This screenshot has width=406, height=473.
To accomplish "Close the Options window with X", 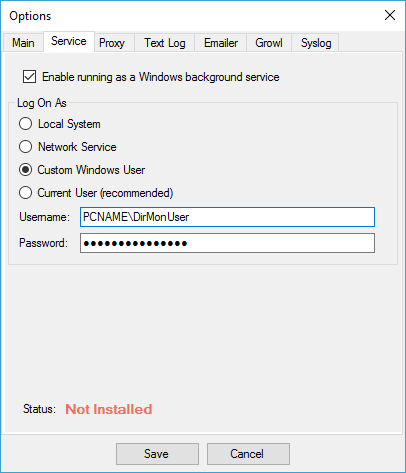I will click(x=390, y=15).
